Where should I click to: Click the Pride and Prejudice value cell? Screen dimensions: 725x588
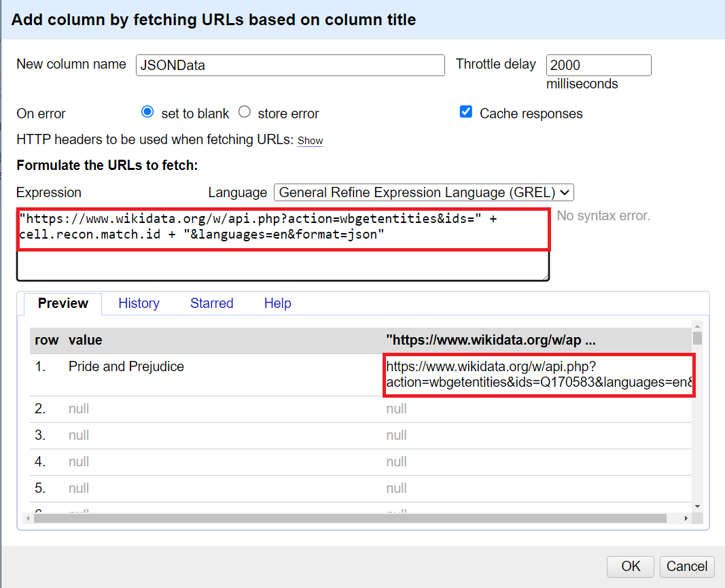pyautogui.click(x=126, y=367)
